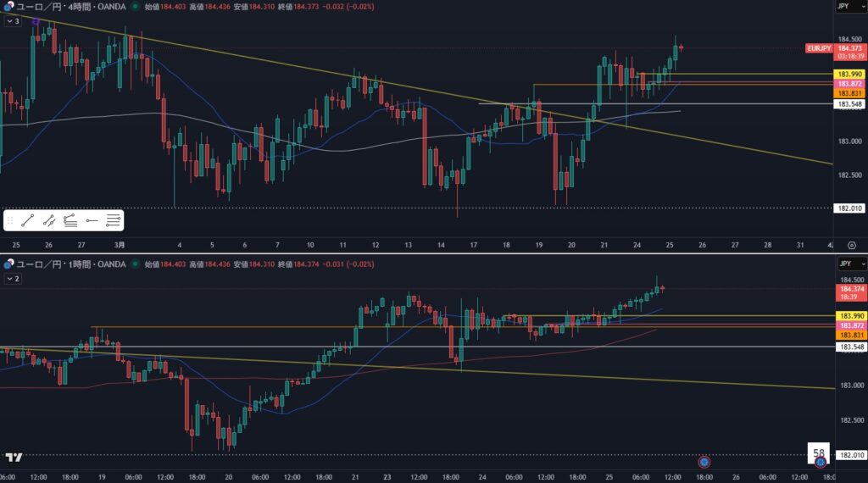Choose the horizontal ray tool

click(92, 220)
